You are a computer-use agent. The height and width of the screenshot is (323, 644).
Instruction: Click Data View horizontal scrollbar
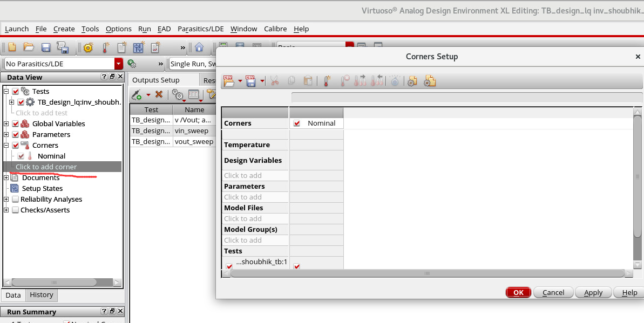[54, 283]
